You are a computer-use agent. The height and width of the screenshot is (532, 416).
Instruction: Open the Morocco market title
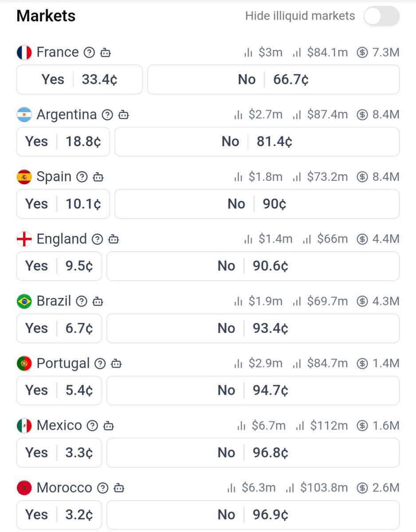tap(64, 488)
